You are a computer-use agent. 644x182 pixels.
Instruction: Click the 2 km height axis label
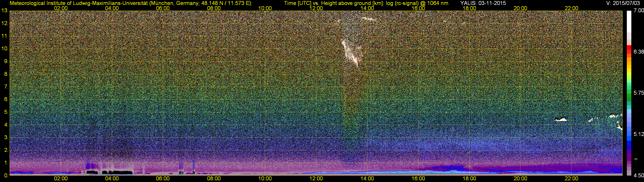pos(6,150)
